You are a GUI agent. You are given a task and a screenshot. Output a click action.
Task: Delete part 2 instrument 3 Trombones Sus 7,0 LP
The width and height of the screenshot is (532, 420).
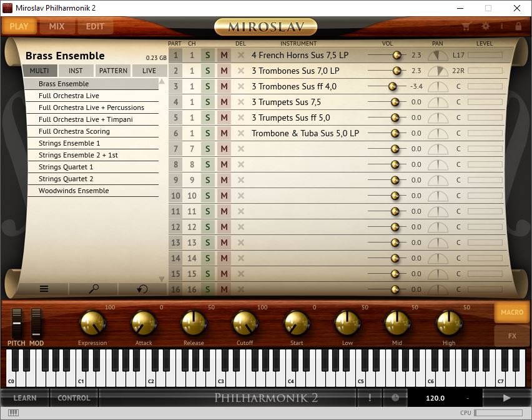point(241,71)
